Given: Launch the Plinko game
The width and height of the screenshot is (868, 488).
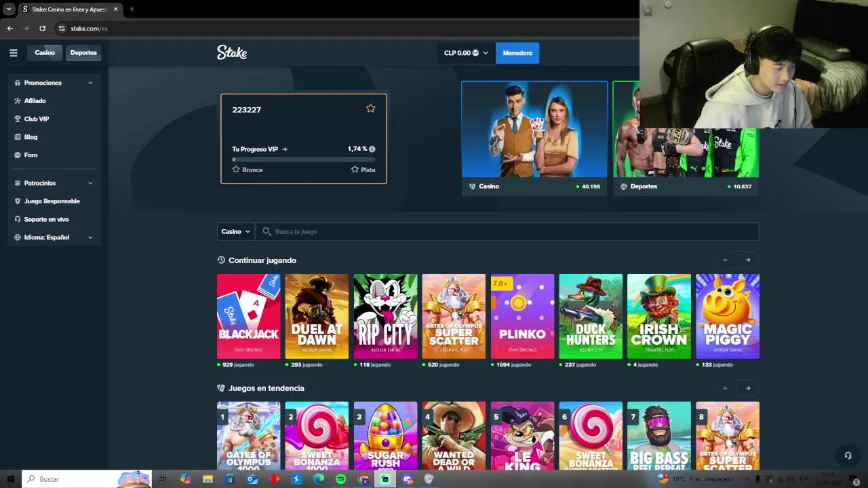Looking at the screenshot, I should (522, 317).
